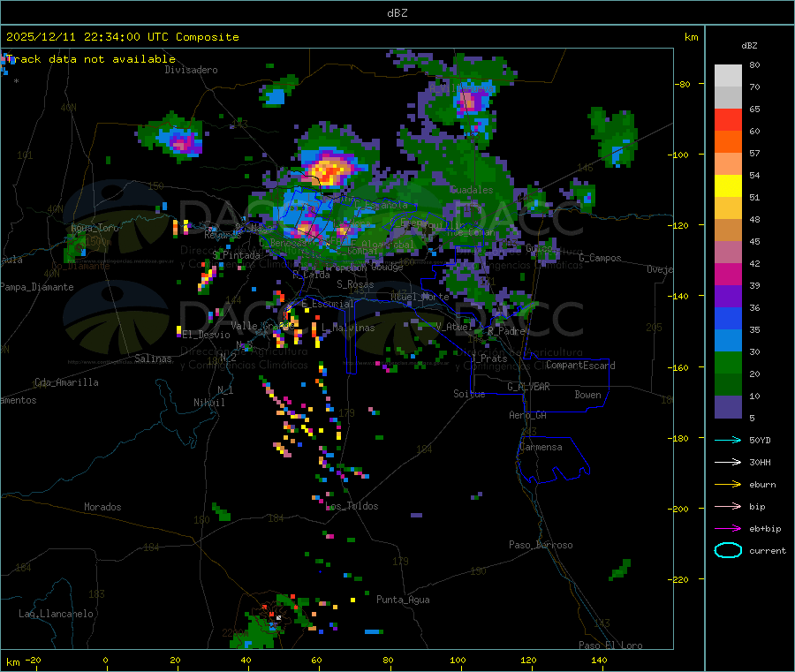Click the 2025/12/11 22:34:00 UTC Composite timestamp
The height and width of the screenshot is (672, 795).
pos(122,37)
